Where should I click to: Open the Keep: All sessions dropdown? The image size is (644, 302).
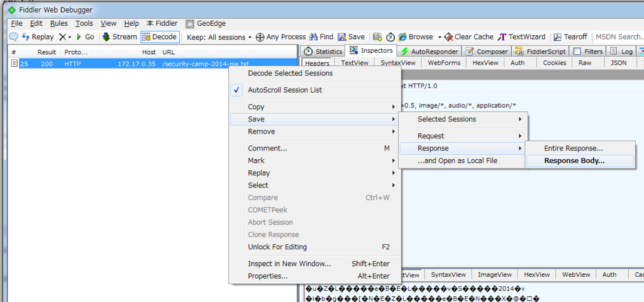219,37
